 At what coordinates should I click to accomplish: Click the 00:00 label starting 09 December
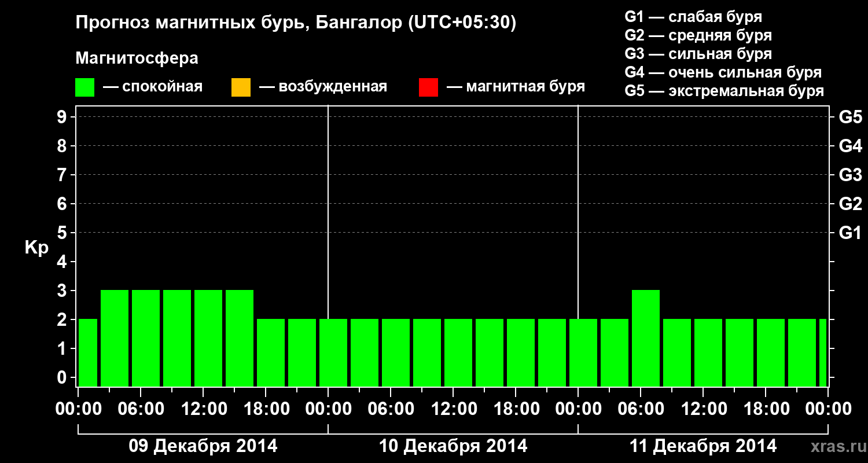[x=78, y=409]
